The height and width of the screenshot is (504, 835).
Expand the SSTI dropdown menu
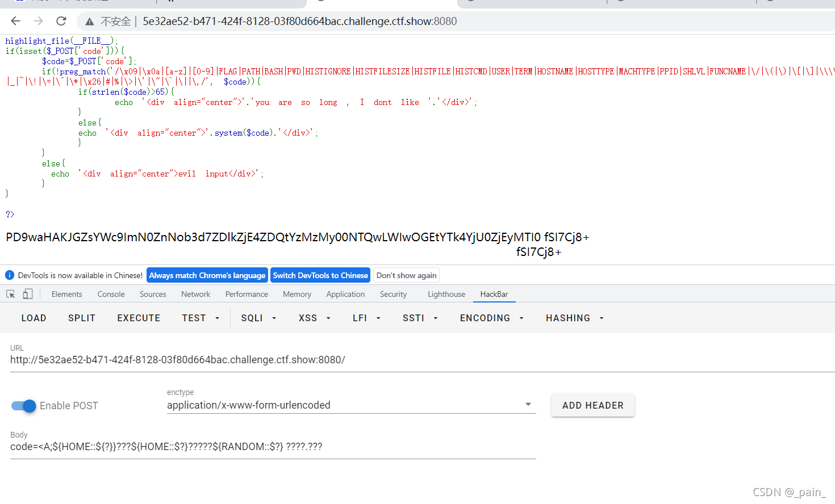click(x=420, y=318)
